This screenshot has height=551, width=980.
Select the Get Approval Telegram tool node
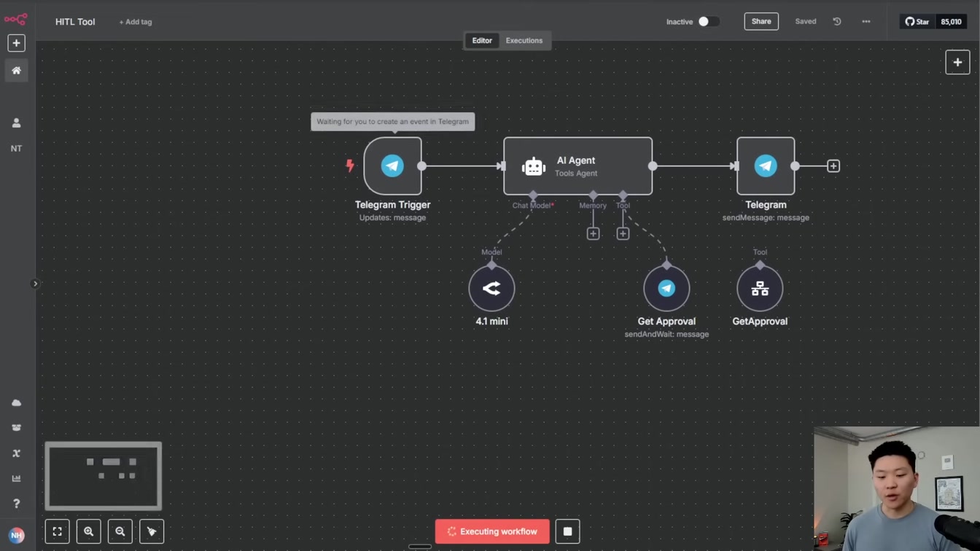tap(666, 289)
